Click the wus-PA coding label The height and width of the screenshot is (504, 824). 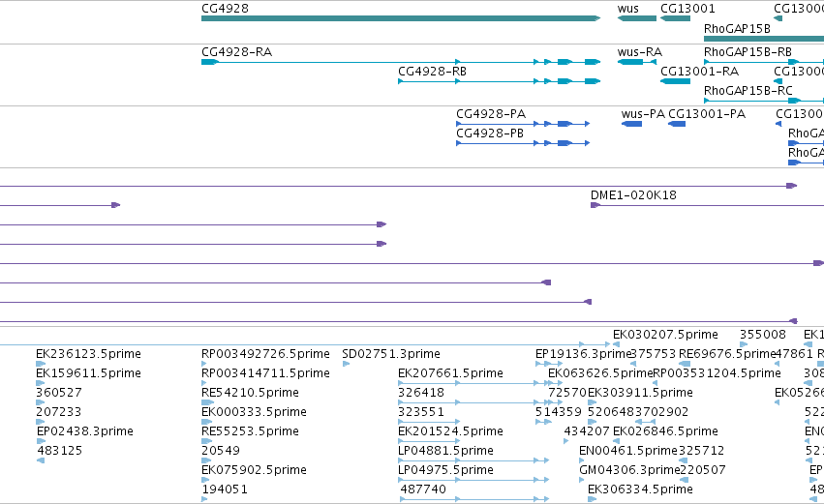tap(643, 114)
